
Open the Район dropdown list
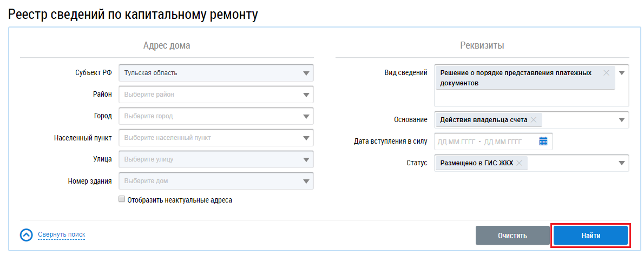[x=306, y=95]
